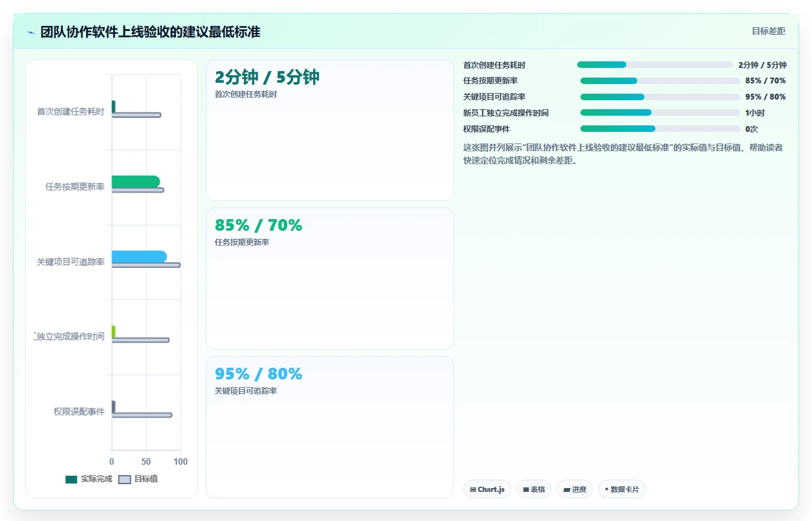Toggle the 实际完成 legend item
812x521 pixels.
click(89, 479)
